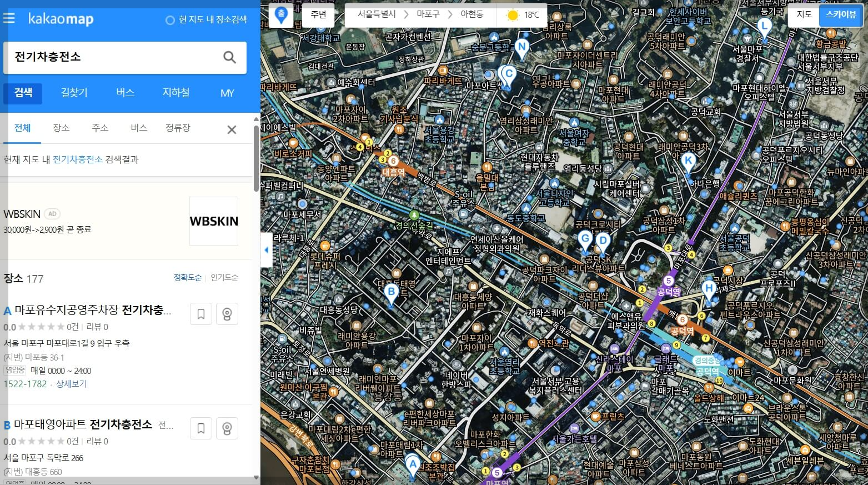Viewport: 868px width, 485px height.
Task: Click map marker L near 서울마포경찰서
Action: (x=765, y=28)
